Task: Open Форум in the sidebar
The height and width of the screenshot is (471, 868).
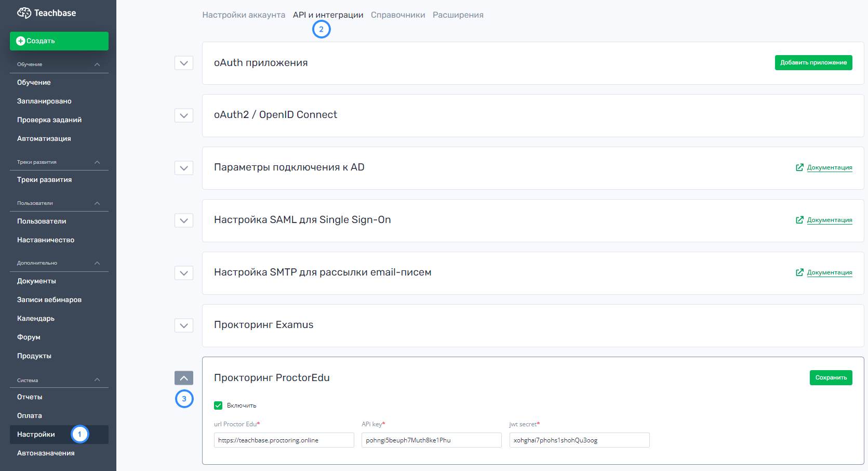Action: (29, 337)
